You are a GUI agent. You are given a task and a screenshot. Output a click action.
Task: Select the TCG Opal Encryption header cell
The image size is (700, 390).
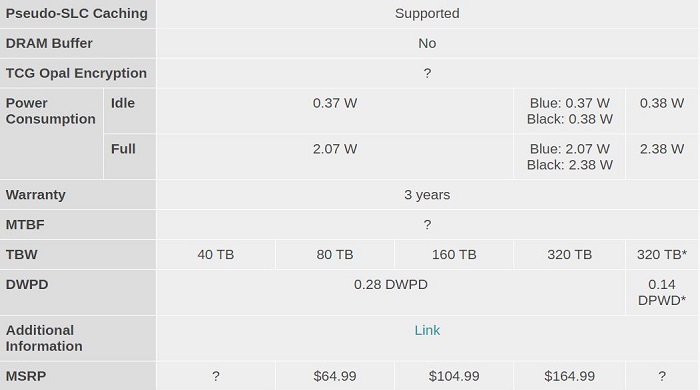coord(78,73)
